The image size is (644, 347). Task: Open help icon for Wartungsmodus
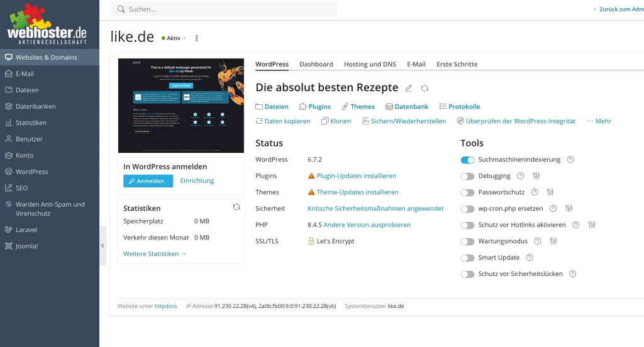pos(537,241)
